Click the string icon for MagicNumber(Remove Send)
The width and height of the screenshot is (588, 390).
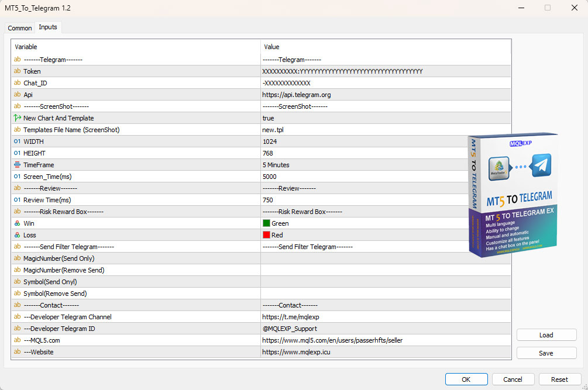pos(17,270)
